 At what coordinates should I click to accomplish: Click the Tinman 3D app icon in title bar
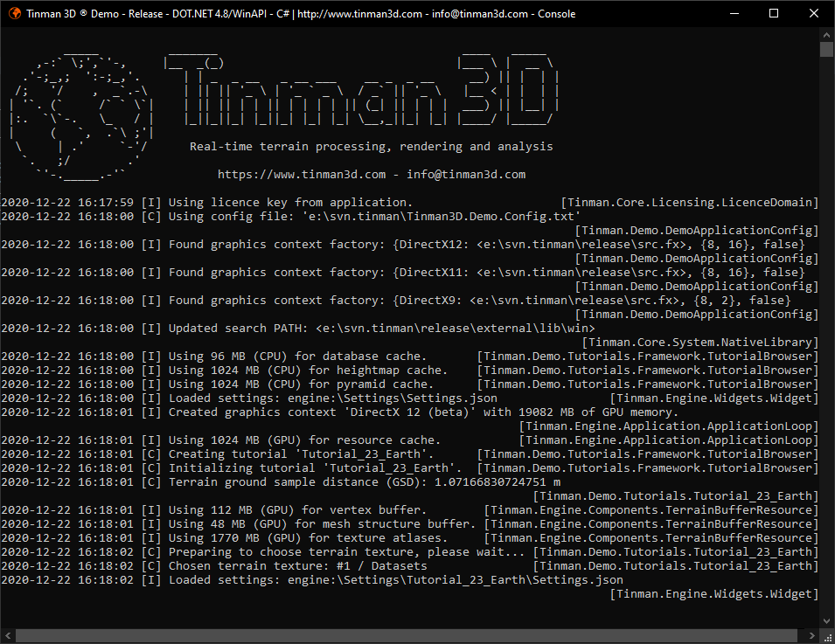15,13
